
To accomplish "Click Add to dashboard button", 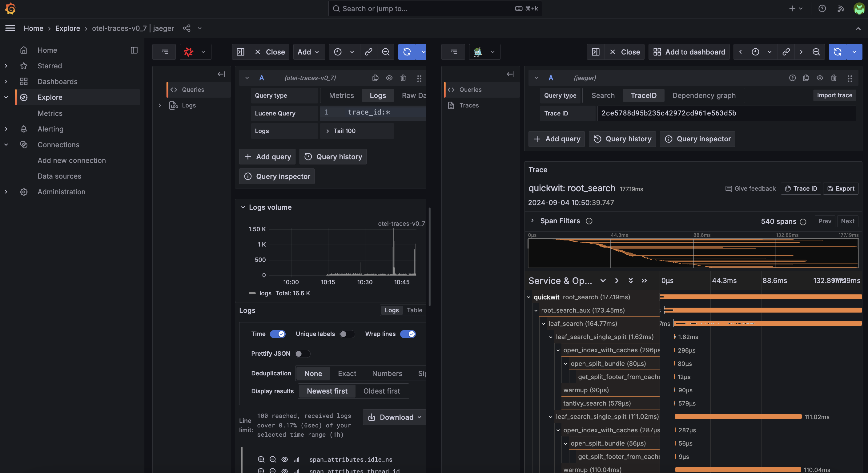I will (689, 52).
